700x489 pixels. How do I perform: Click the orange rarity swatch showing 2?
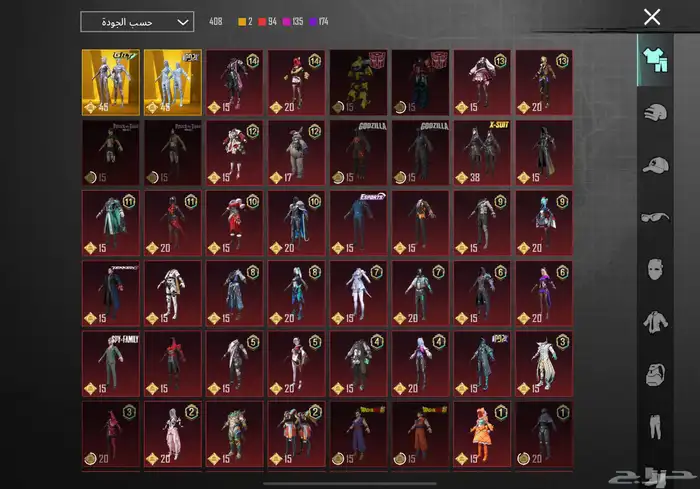pos(242,21)
